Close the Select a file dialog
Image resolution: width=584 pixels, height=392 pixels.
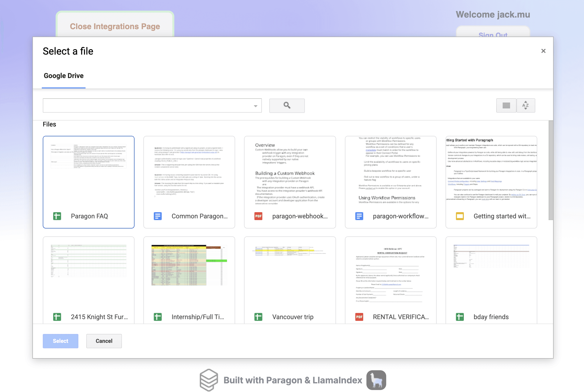point(543,51)
